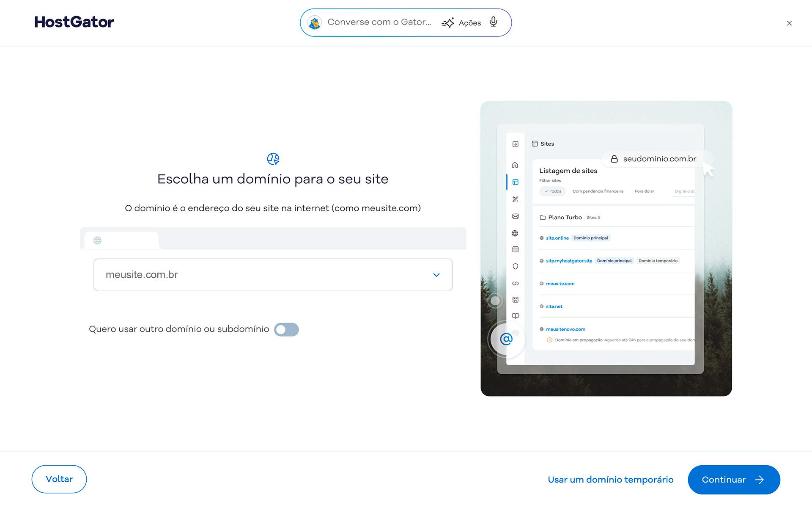Select the Todos filter chip
Screen dimensions: 812x508
tap(552, 191)
